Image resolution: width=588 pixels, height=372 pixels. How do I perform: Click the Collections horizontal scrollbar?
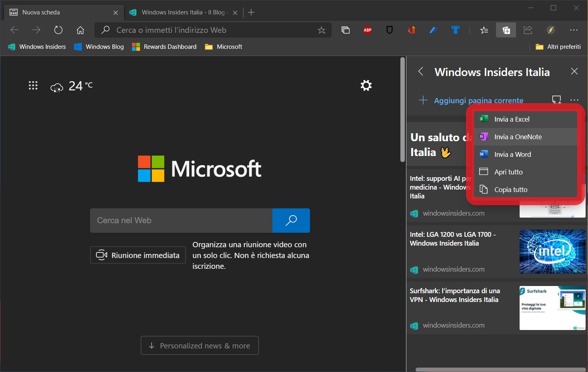[x=500, y=370]
